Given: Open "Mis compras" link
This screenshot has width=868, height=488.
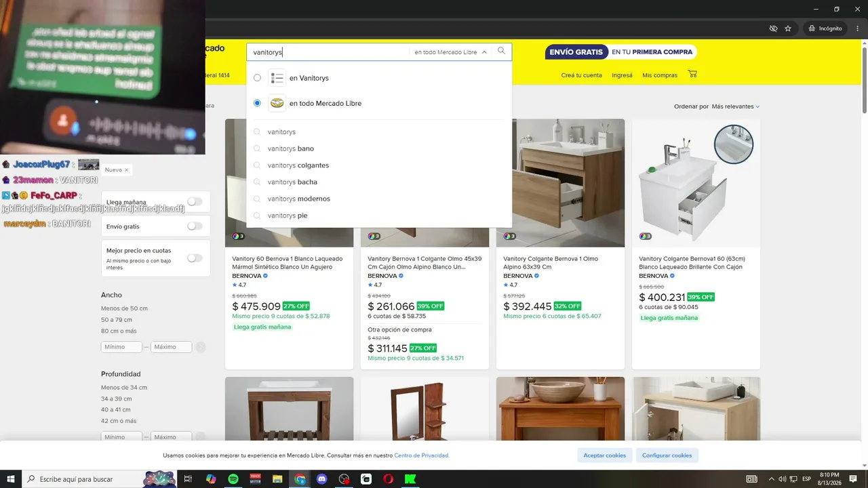Looking at the screenshot, I should pyautogui.click(x=660, y=75).
